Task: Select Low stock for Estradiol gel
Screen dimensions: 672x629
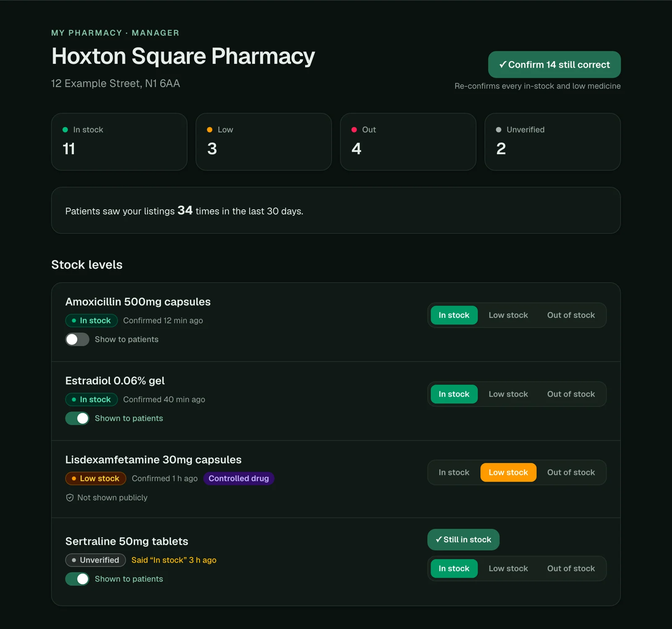Action: click(508, 394)
